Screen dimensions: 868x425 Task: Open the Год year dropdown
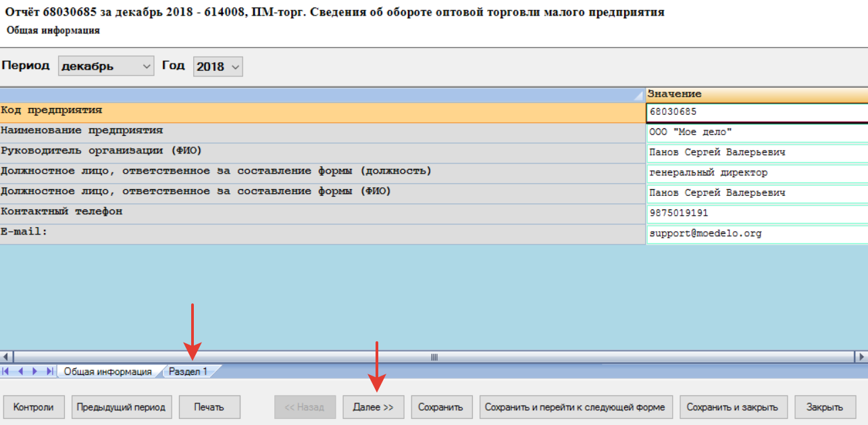pos(218,66)
